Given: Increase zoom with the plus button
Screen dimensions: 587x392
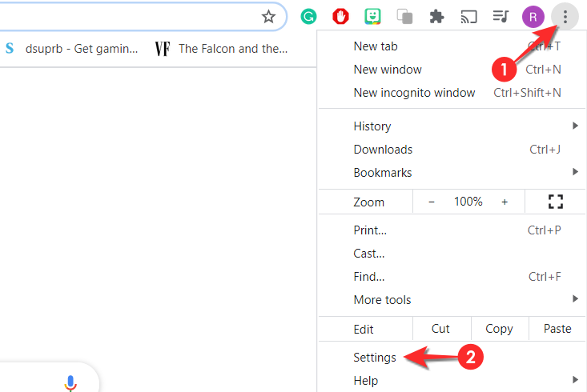Looking at the screenshot, I should [505, 202].
